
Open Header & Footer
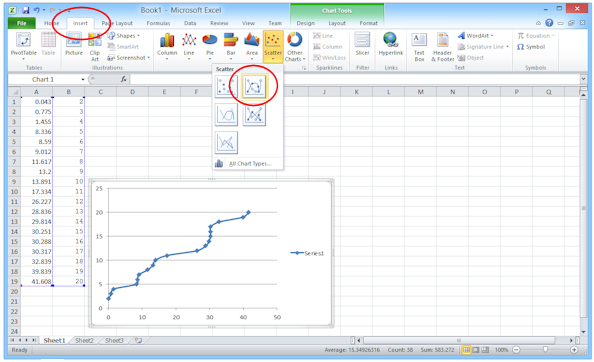point(442,47)
